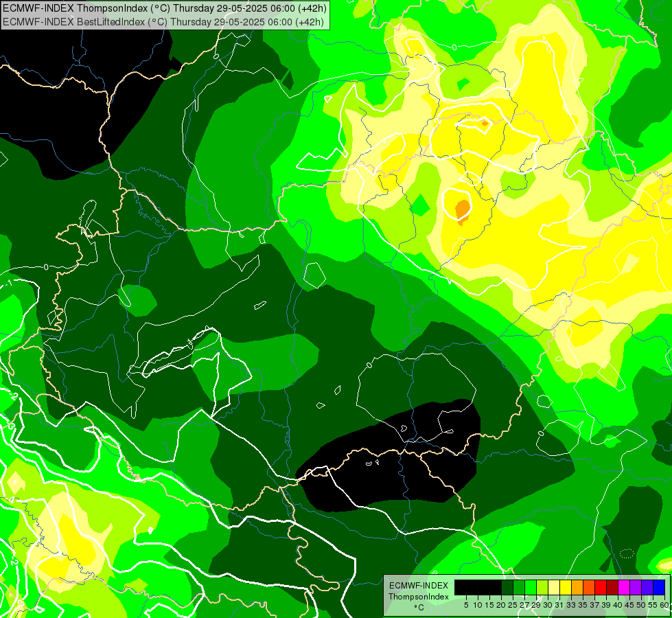Click the medium green 25–27 legend swatch
Image resolution: width=672 pixels, height=618 pixels.
(x=519, y=587)
